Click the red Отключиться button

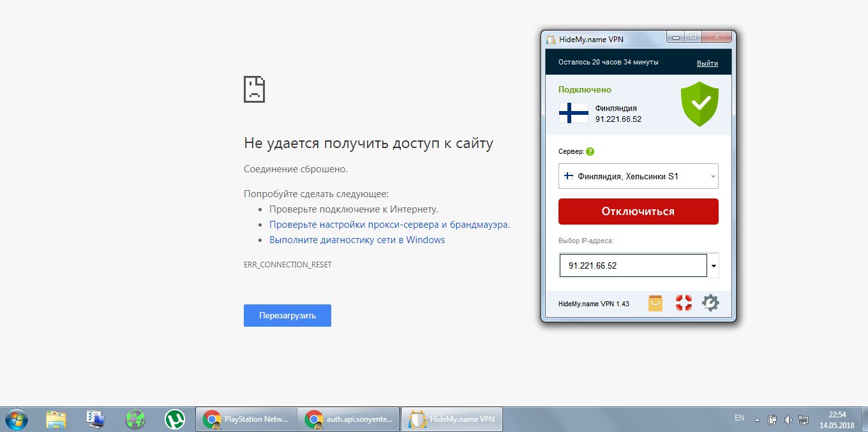pos(638,211)
